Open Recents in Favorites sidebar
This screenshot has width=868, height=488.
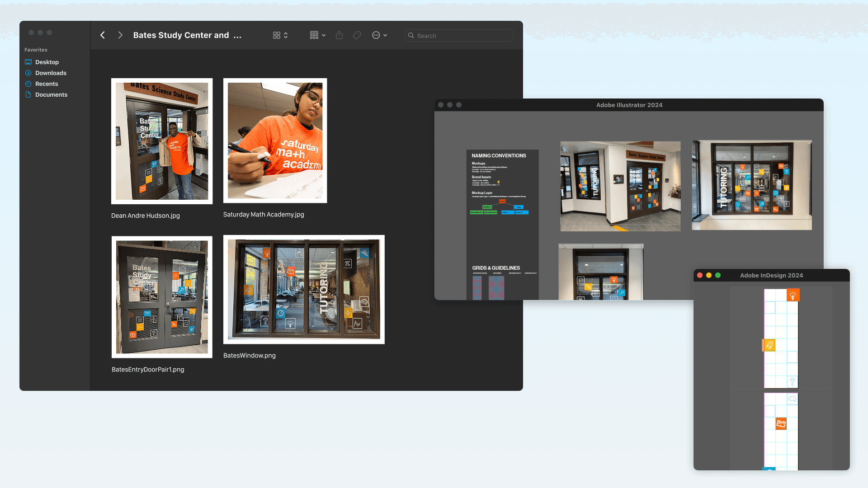pos(47,84)
